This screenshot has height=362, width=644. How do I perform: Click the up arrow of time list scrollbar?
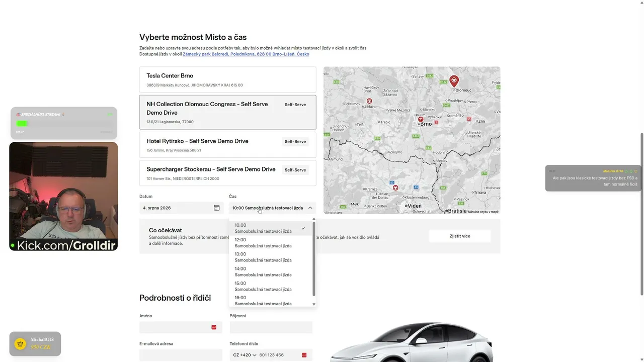click(314, 219)
